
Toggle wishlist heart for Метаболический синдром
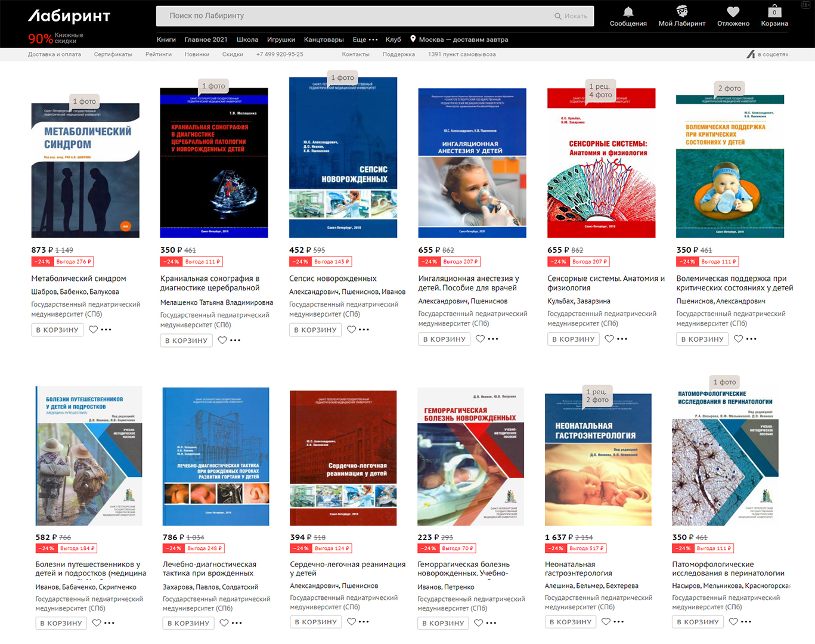(93, 330)
